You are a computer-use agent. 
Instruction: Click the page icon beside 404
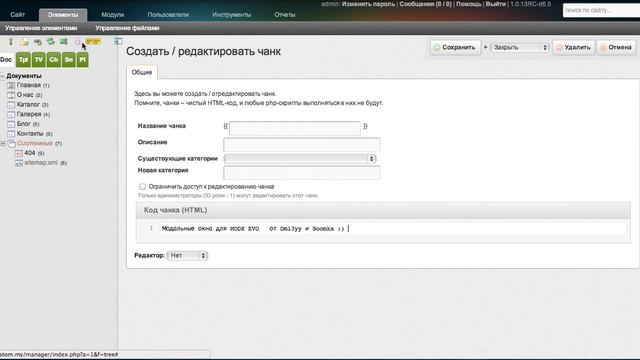19,153
